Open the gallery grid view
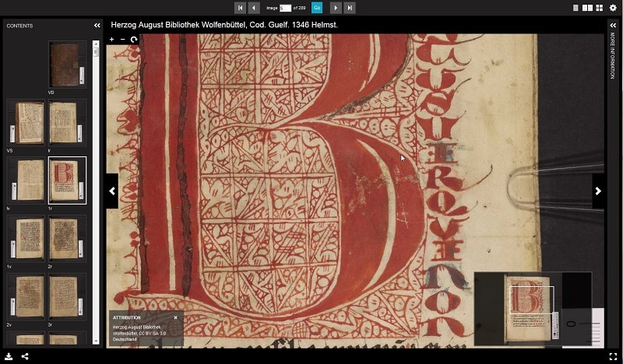The height and width of the screenshot is (364, 623). tap(599, 8)
